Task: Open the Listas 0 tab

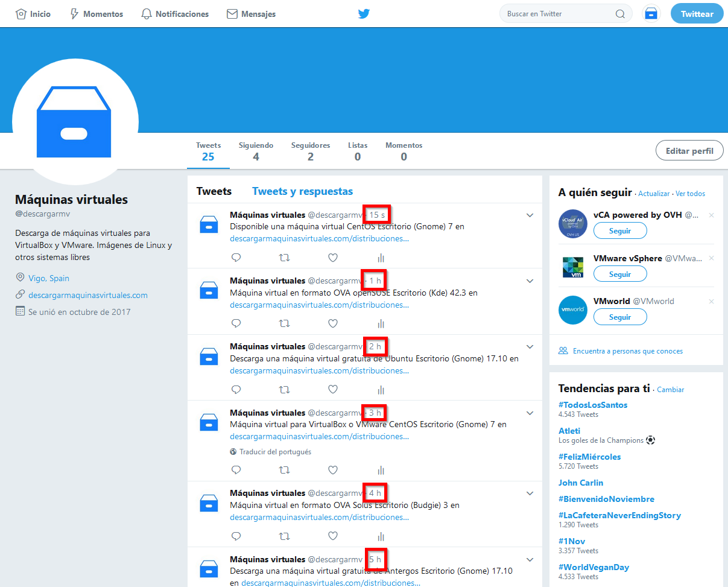Action: point(358,152)
